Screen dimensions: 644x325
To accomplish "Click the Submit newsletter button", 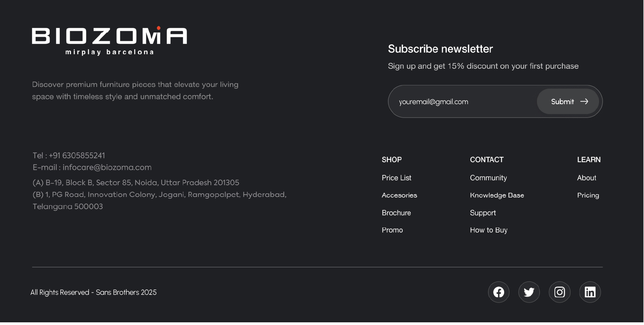I will point(568,102).
